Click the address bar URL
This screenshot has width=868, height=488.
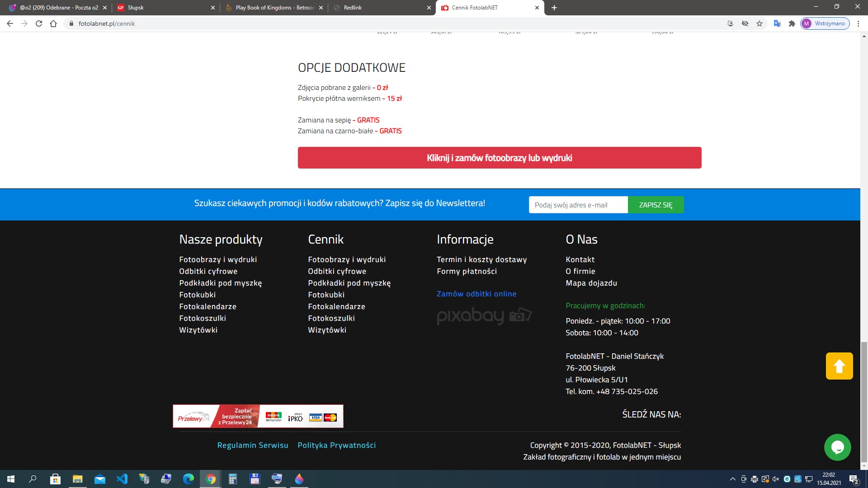107,23
